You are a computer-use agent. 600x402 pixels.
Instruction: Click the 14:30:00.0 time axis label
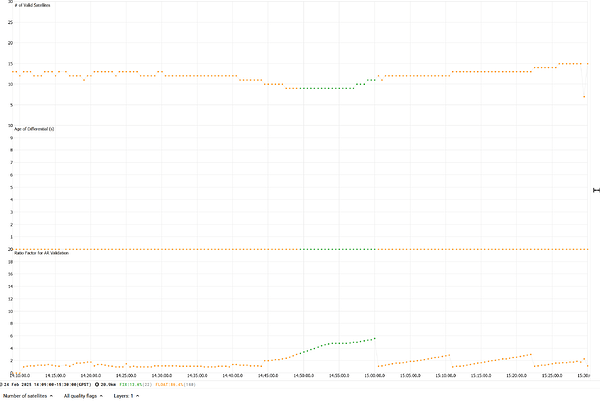point(162,376)
